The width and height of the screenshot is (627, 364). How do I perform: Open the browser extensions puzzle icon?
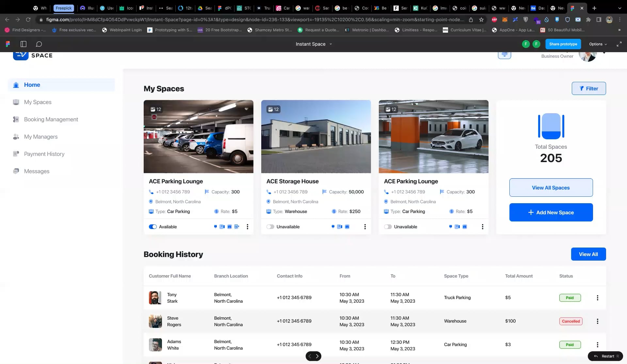[588, 20]
